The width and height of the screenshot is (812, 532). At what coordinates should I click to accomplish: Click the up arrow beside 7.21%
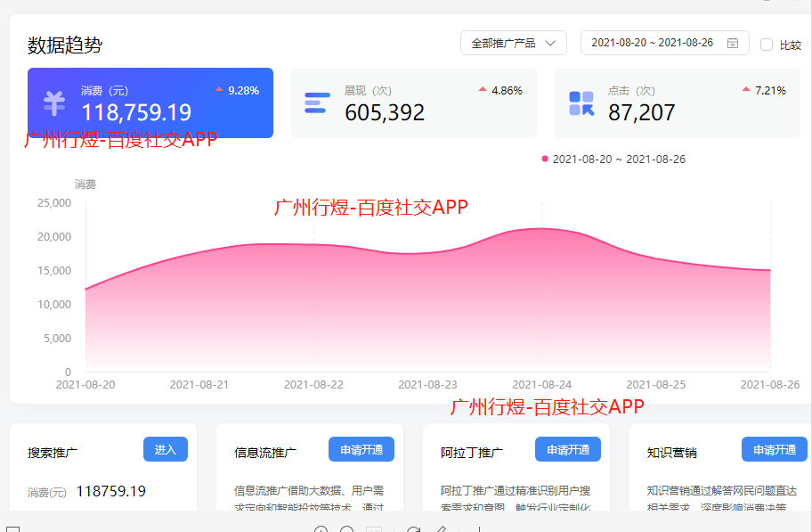[x=746, y=90]
